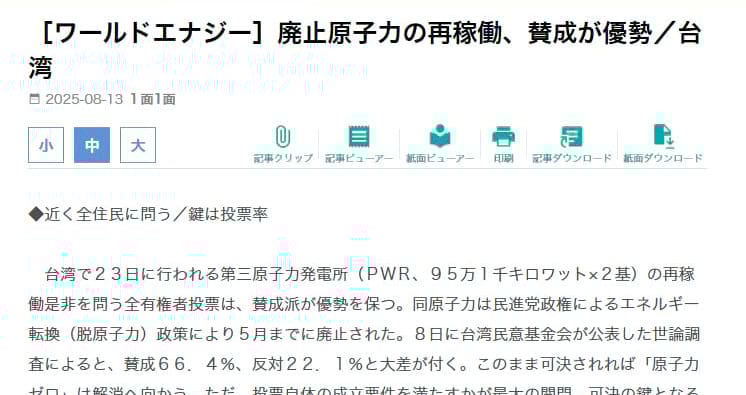Click the line starting 転換（脱原子力）政策により
The width and height of the screenshot is (746, 395).
(x=364, y=334)
